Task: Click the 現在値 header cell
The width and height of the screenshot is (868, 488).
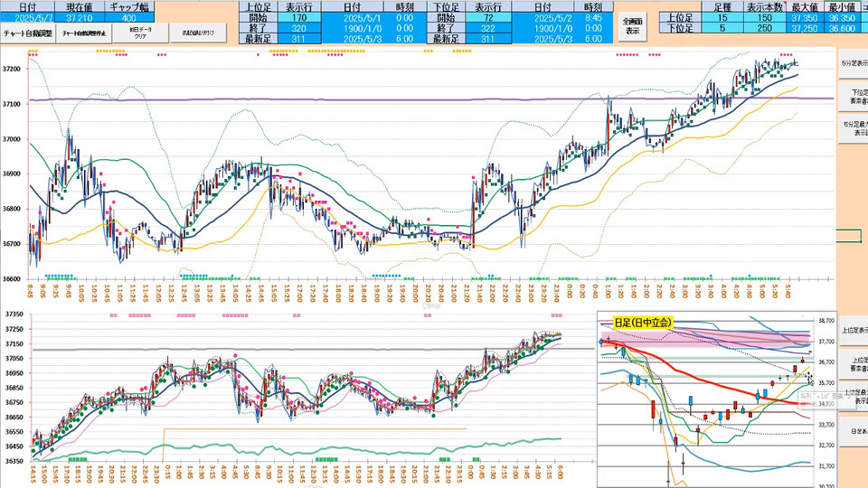Action: point(80,7)
